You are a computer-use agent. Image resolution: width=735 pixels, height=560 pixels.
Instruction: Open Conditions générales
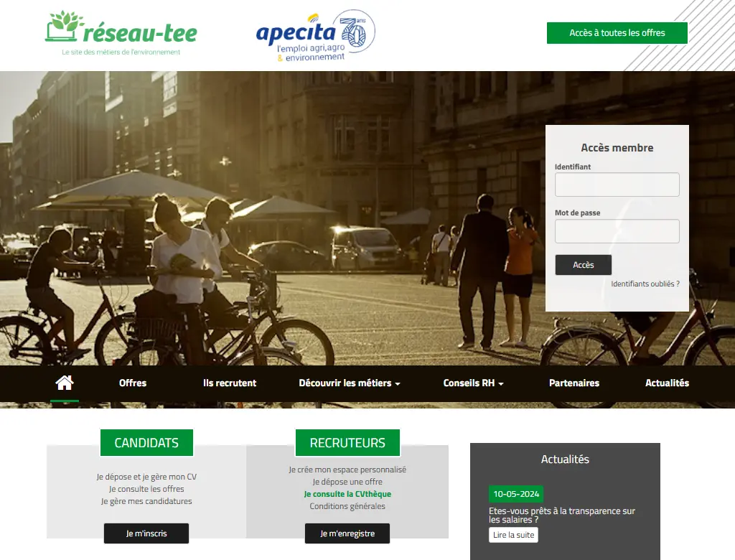(347, 505)
